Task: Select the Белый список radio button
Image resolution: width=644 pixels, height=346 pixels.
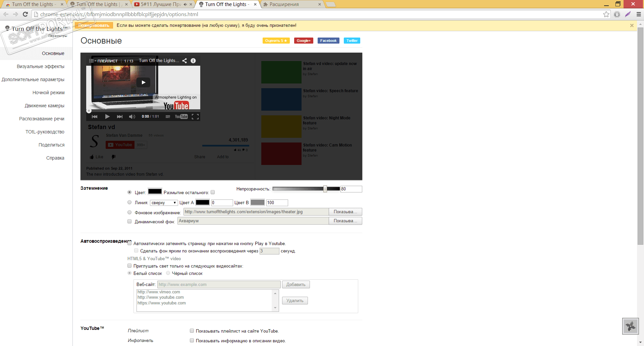Action: coord(129,273)
